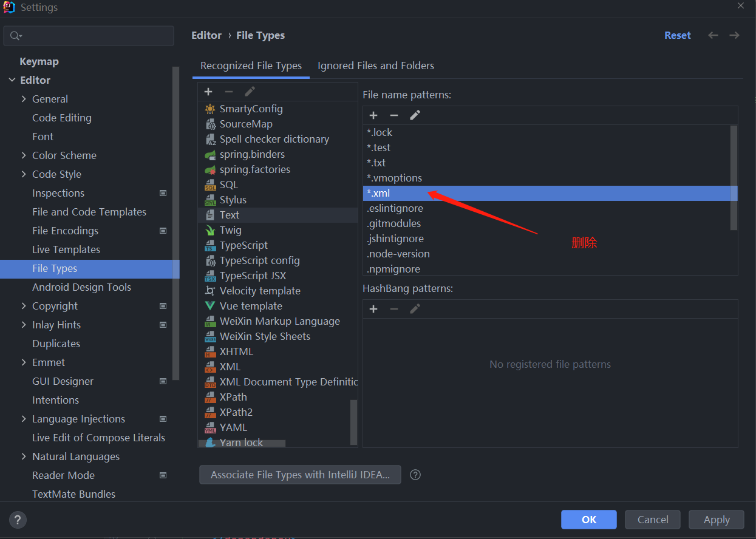Select the TypeScript file type
The image size is (756, 539).
278,245
